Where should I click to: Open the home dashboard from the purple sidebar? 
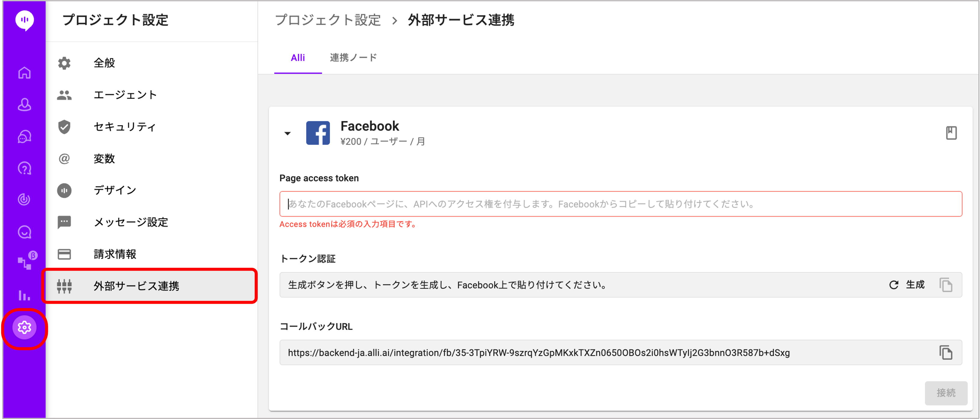(24, 72)
